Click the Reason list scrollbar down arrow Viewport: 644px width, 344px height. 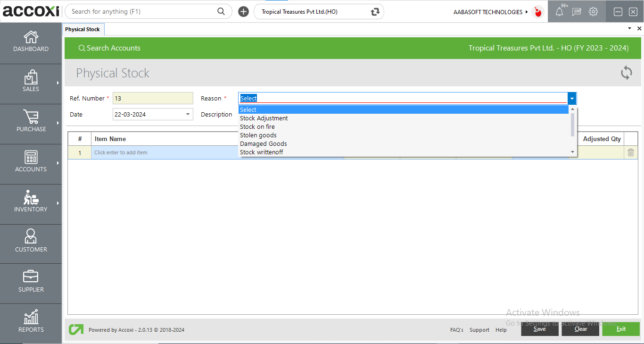(x=573, y=152)
